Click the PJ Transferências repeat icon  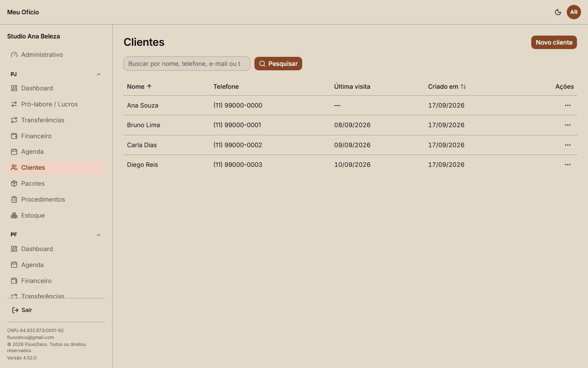click(14, 120)
